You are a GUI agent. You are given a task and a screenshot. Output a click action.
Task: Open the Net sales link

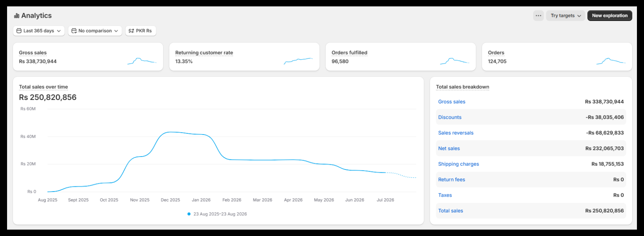point(449,148)
